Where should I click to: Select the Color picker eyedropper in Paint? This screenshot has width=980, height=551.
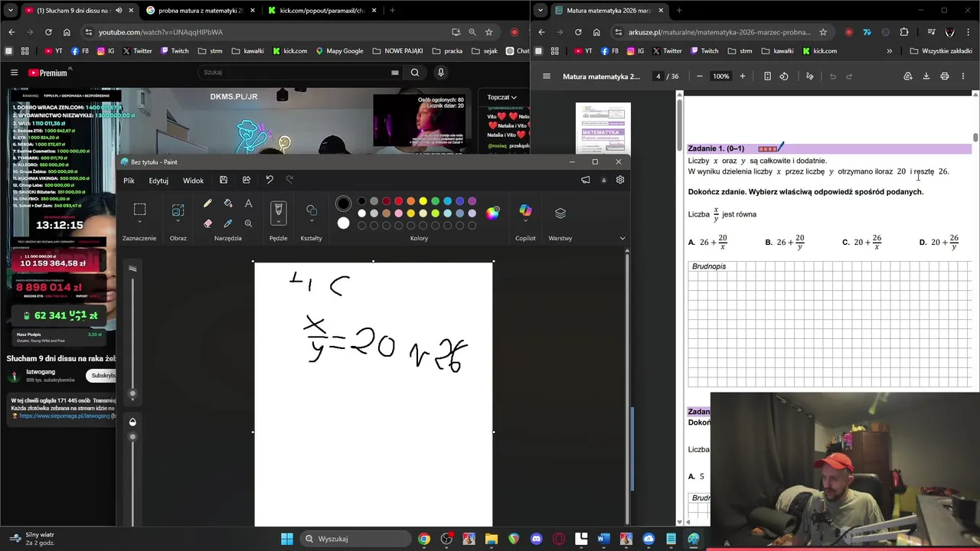pos(228,223)
